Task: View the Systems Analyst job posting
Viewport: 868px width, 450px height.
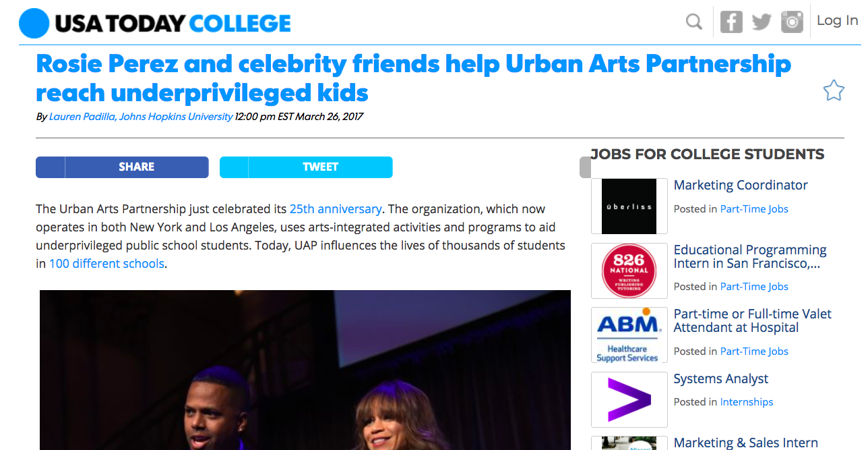Action: 720,379
